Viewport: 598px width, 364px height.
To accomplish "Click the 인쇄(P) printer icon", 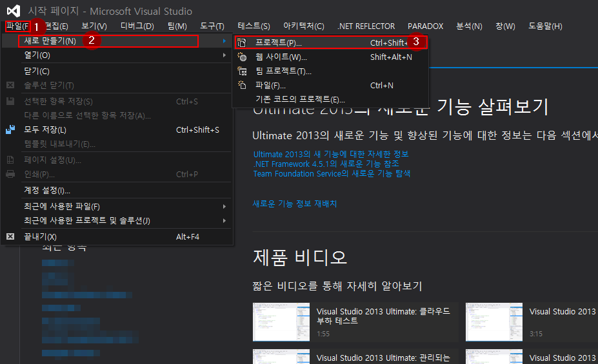I will (x=10, y=174).
